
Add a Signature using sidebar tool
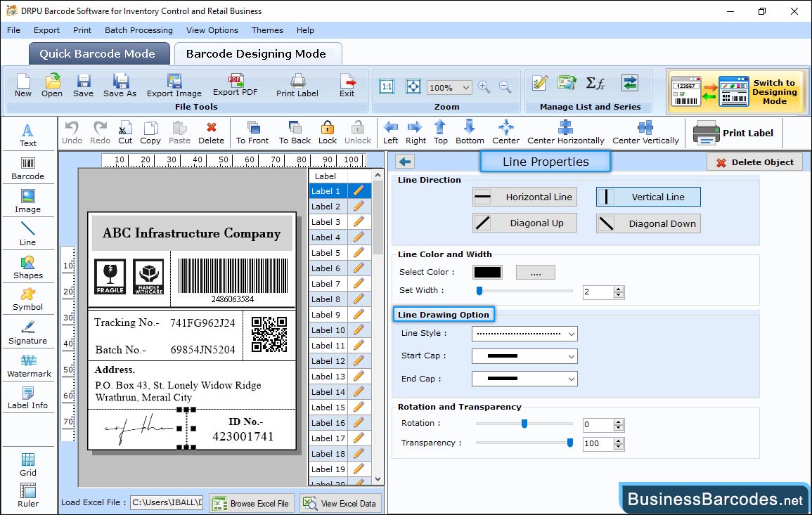point(28,332)
